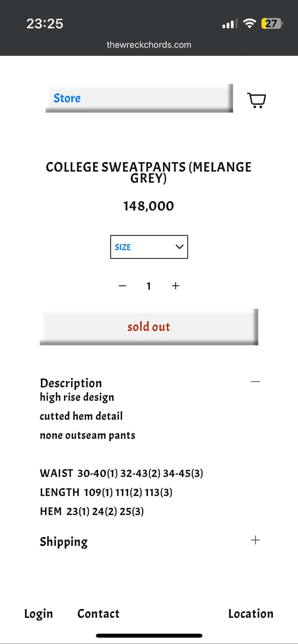This screenshot has height=644, width=298.
Task: Open the SIZE dropdown
Action: (x=149, y=247)
